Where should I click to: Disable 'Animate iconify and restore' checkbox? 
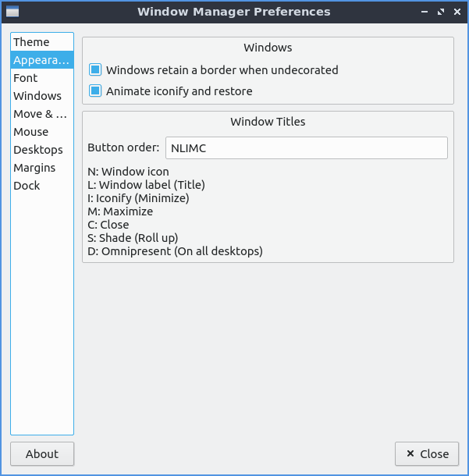click(96, 91)
